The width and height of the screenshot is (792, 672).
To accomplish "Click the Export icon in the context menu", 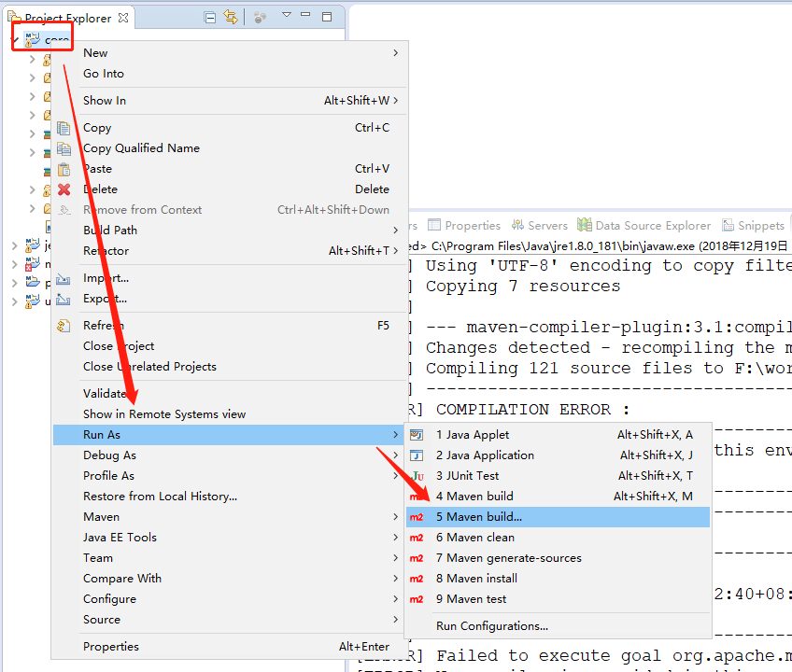I will tap(62, 298).
